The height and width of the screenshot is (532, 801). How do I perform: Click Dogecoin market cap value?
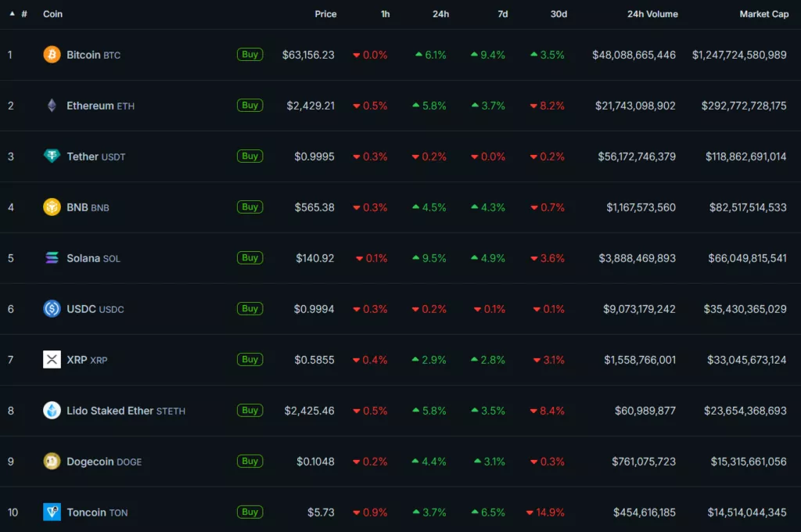[x=749, y=462]
